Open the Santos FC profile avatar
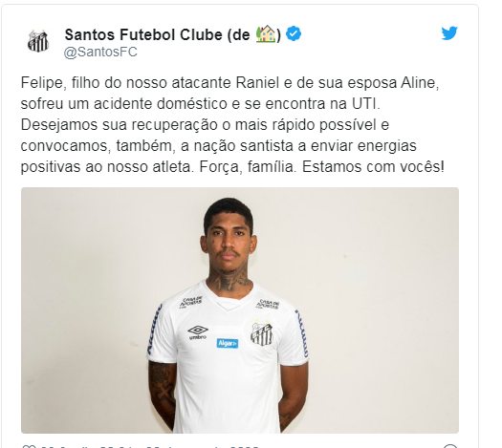 38,41
